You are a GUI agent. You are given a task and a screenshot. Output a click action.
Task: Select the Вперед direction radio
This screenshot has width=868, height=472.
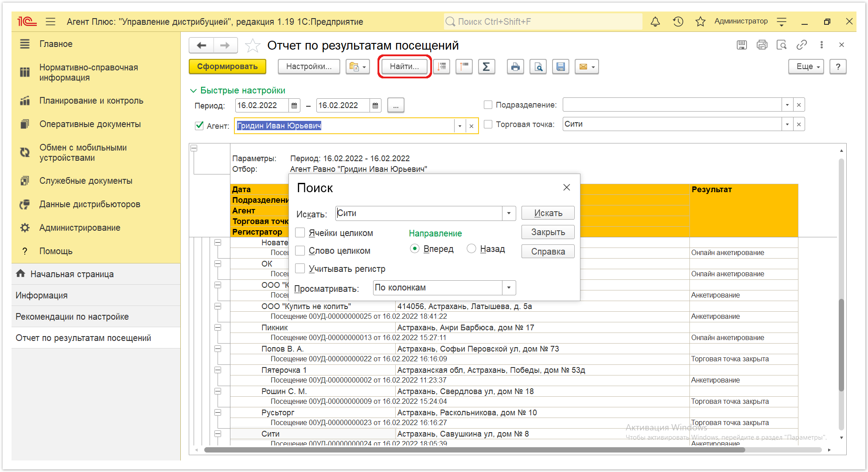414,249
